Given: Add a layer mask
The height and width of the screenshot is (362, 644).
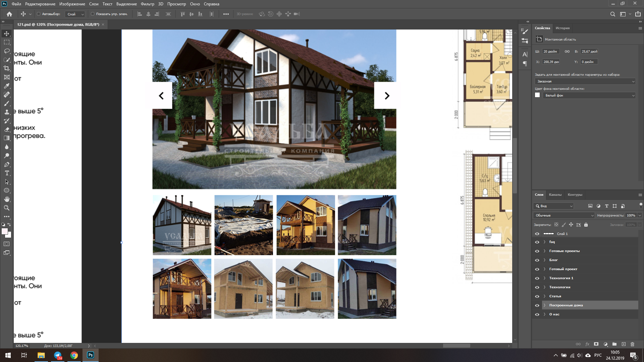Looking at the screenshot, I should pos(596,344).
